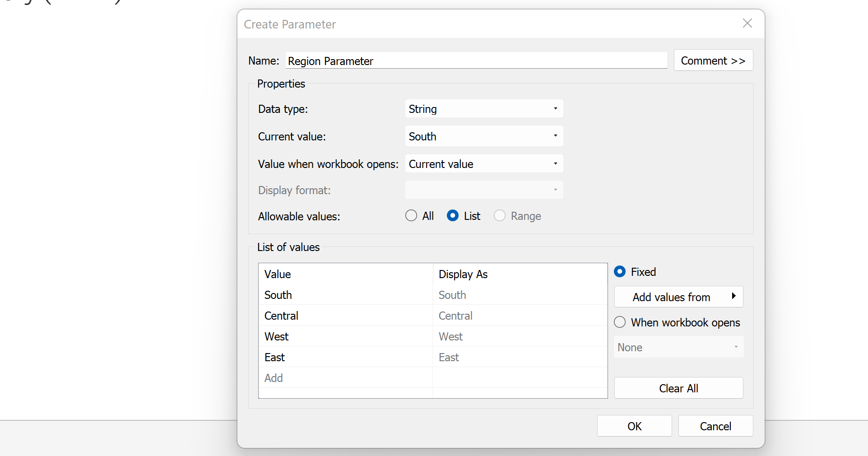Open the Value when workbook opens dropdown
Image resolution: width=868 pixels, height=456 pixels.
(x=483, y=164)
